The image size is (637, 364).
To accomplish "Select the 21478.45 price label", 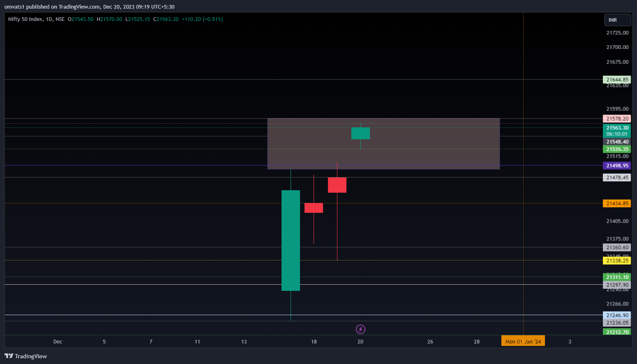I will 617,177.
